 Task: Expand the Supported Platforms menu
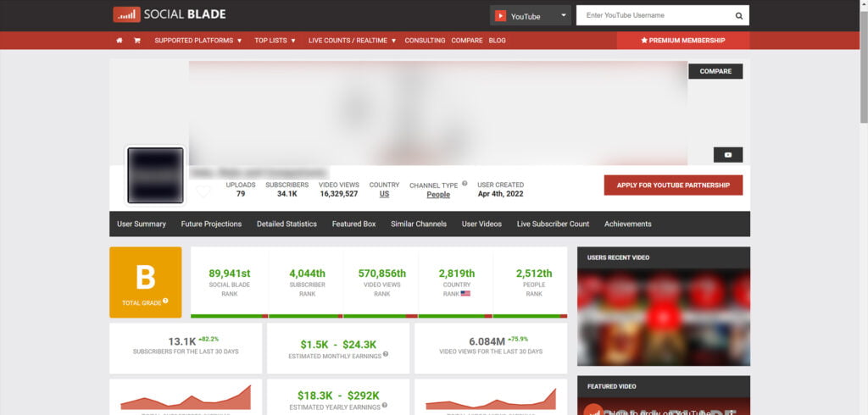pos(198,40)
